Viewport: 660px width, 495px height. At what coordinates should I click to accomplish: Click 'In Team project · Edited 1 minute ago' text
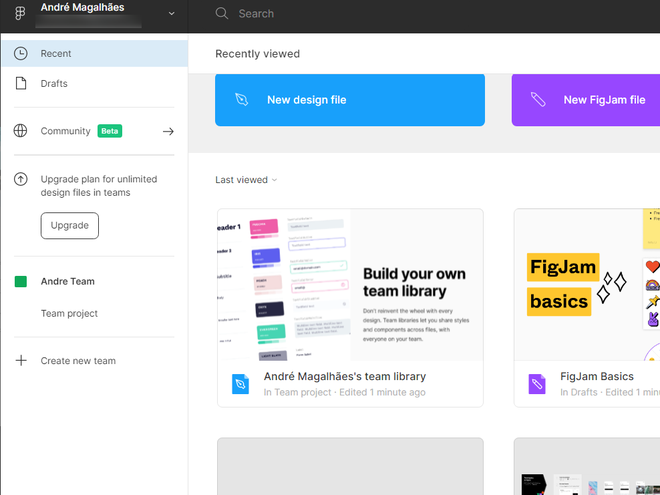[x=344, y=392]
